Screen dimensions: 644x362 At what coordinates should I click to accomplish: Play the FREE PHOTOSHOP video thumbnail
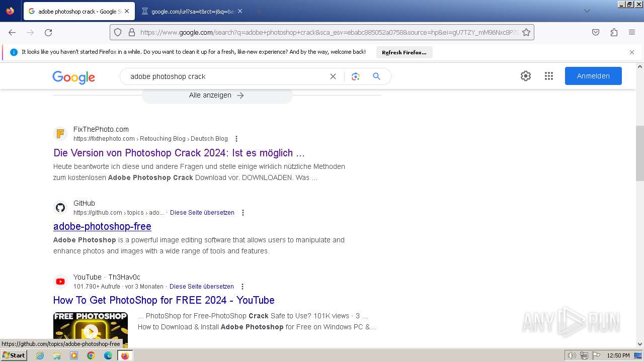(x=91, y=330)
